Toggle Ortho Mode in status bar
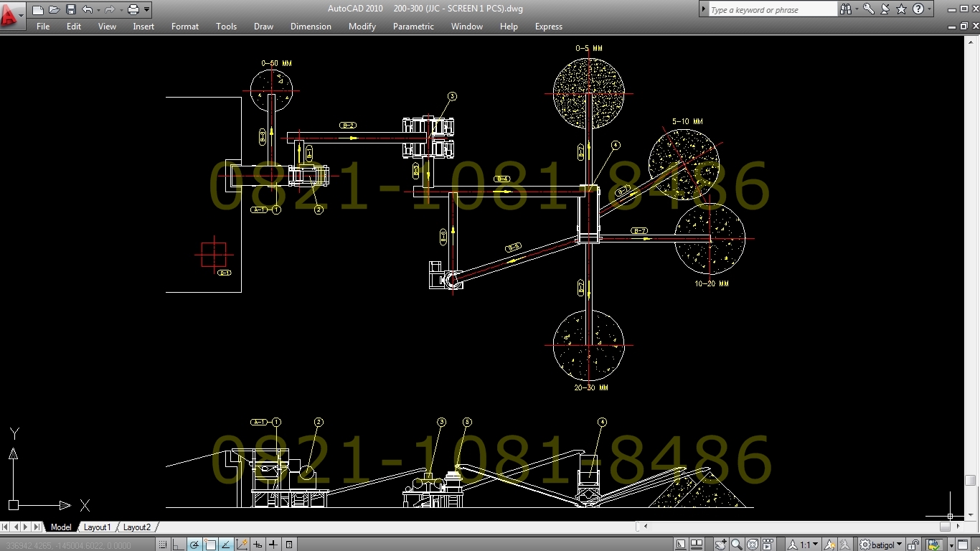The image size is (980, 551). click(178, 545)
